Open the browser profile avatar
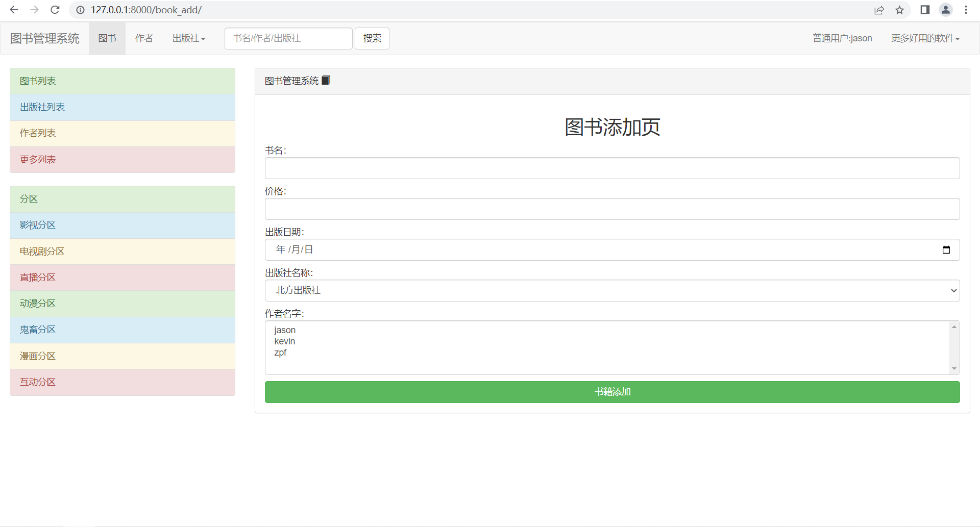Screen dimensions: 980x527 pos(946,10)
